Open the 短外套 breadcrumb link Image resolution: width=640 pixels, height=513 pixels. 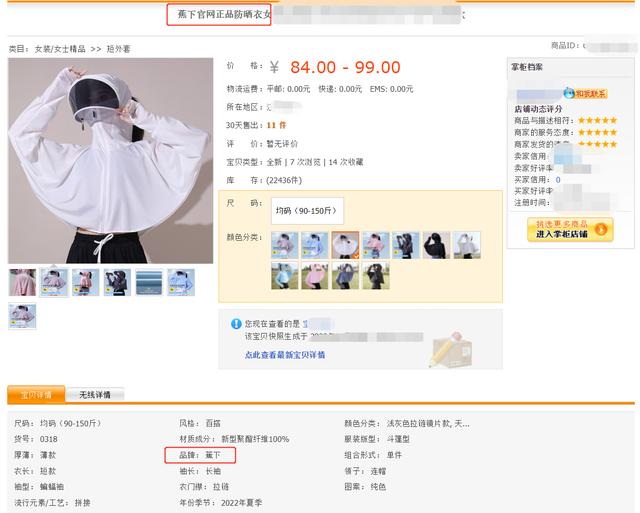point(118,49)
